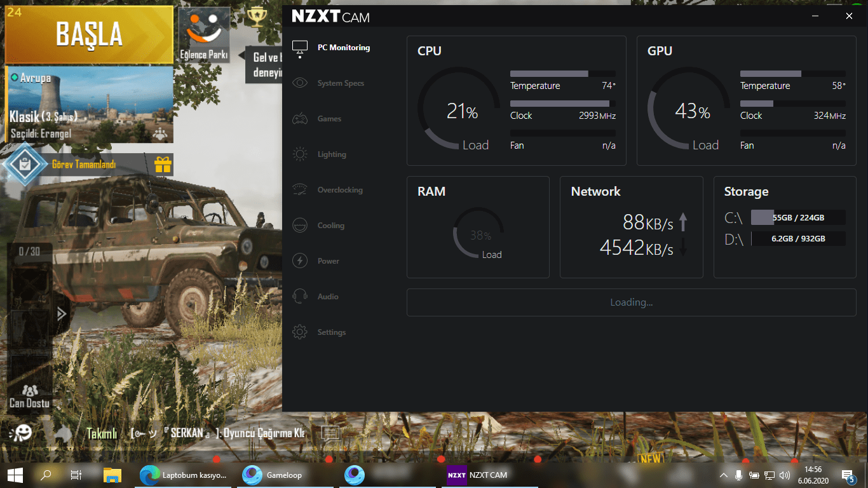Click the GPU load circular gauge
The image size is (868, 488).
coord(689,109)
